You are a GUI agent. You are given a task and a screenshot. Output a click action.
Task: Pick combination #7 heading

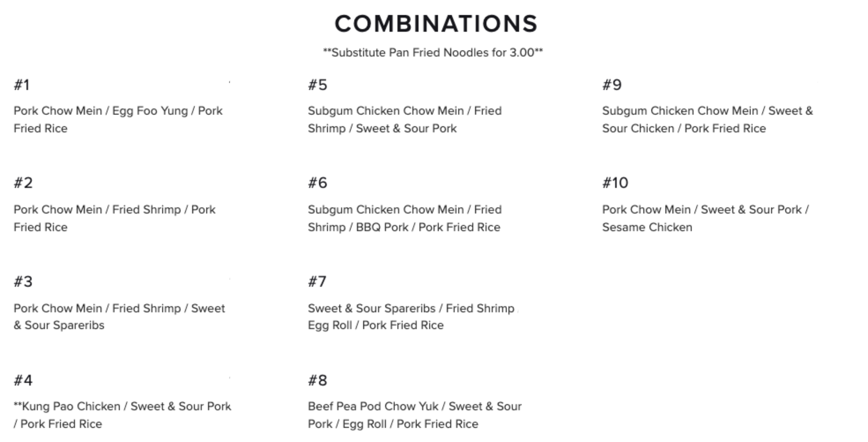[x=317, y=282]
